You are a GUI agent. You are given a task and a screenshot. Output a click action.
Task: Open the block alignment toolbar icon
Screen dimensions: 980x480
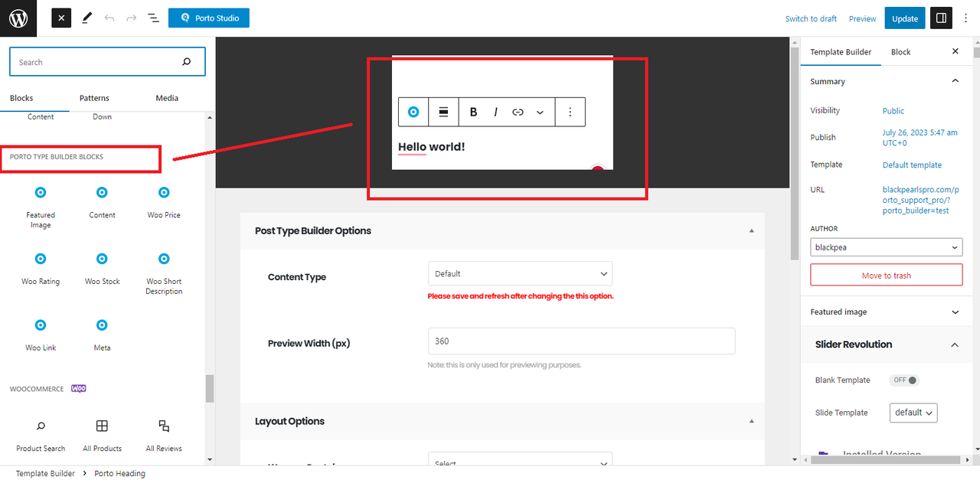click(443, 112)
